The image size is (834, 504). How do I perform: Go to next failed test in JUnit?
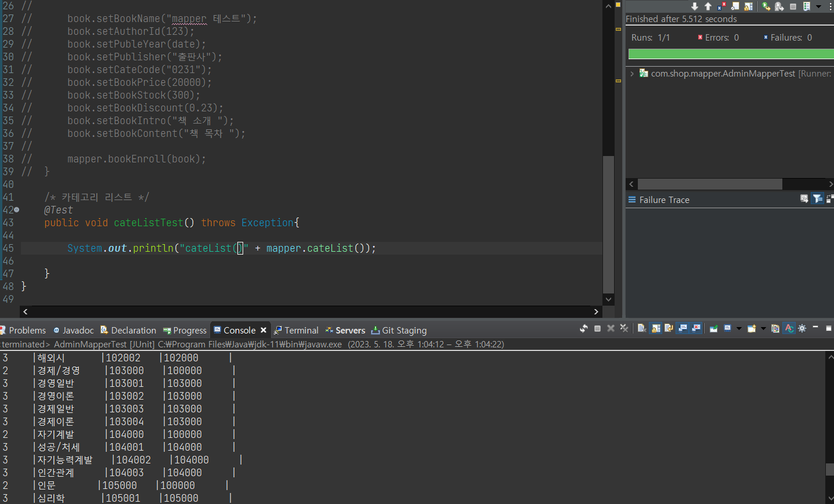[695, 6]
